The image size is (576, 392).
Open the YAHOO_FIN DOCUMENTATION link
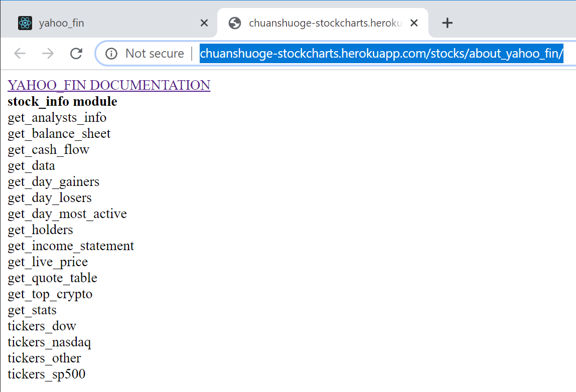[109, 85]
